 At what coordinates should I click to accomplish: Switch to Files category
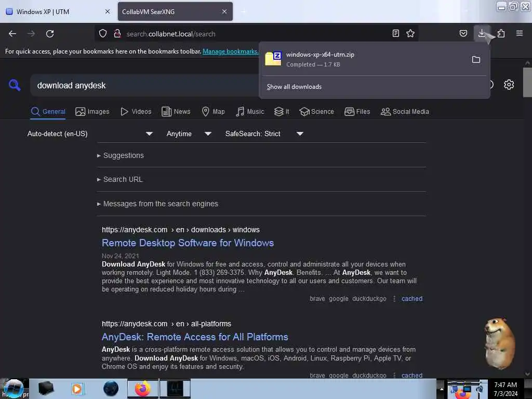(357, 112)
